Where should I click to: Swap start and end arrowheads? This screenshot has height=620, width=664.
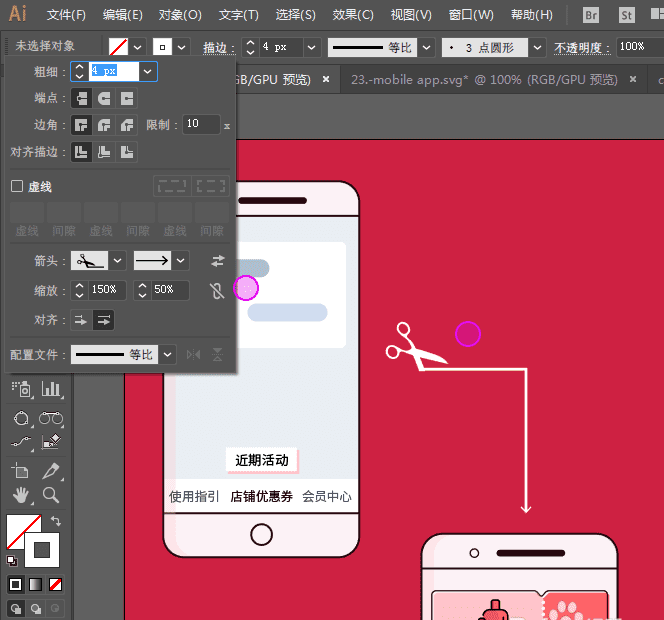pos(217,260)
